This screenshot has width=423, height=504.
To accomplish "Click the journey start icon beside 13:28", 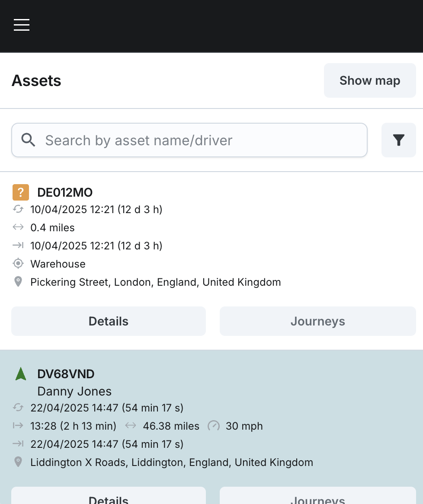I will (18, 426).
